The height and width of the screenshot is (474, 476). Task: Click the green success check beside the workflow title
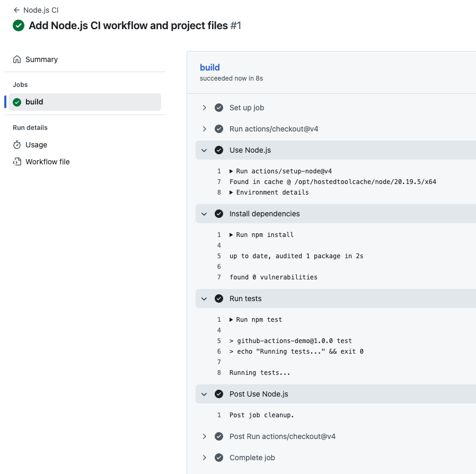point(18,25)
